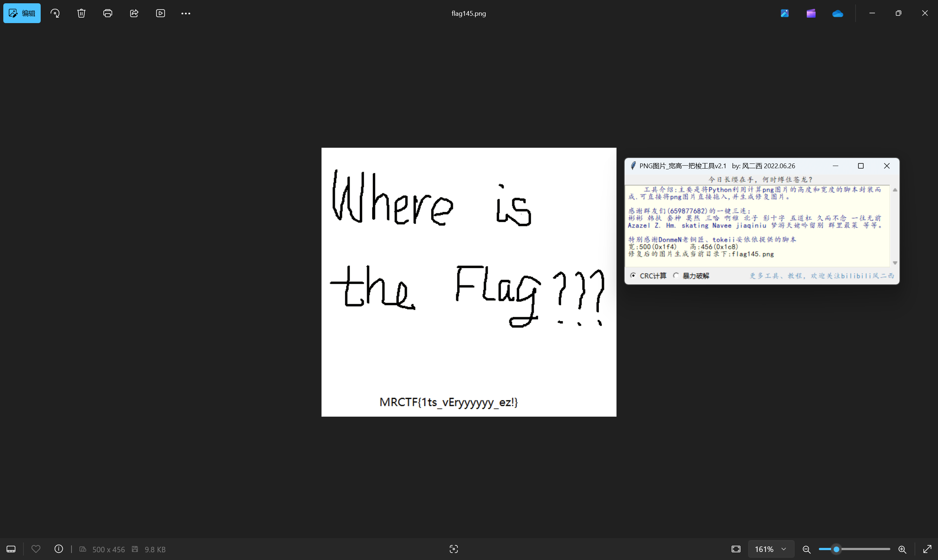
Task: Zoom out with the minus magnifier icon
Action: (807, 549)
